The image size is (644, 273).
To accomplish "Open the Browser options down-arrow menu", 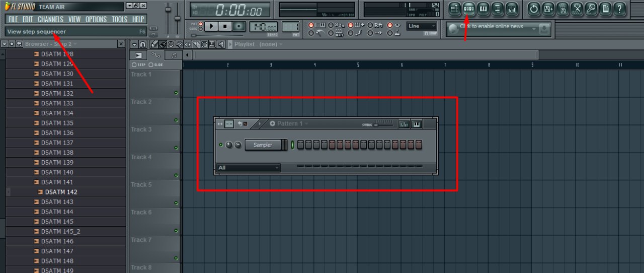I will click(4, 44).
